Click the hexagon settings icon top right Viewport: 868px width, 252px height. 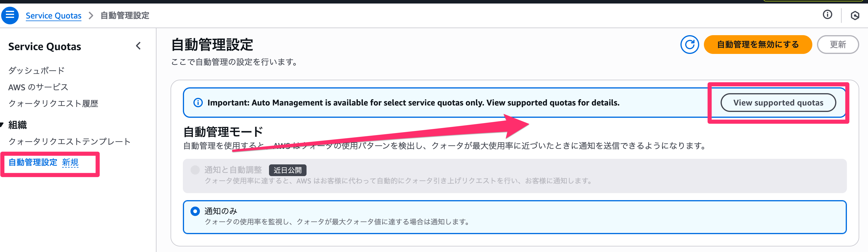click(x=855, y=16)
